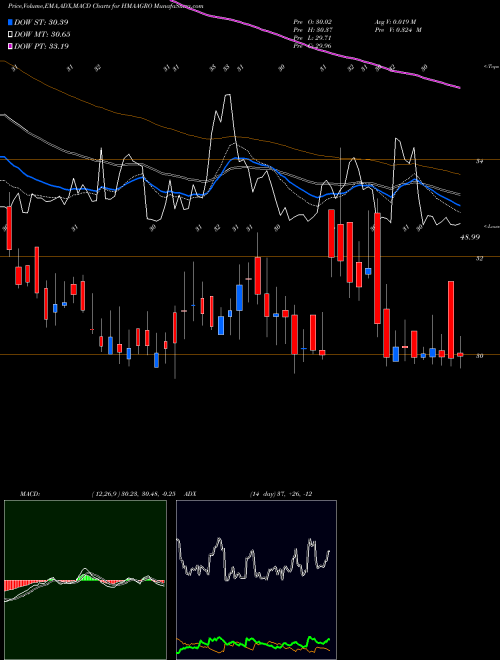The width and height of the screenshot is (500, 660).
Task: Open the dark blue ADX indicator chart
Action: [x=256, y=580]
